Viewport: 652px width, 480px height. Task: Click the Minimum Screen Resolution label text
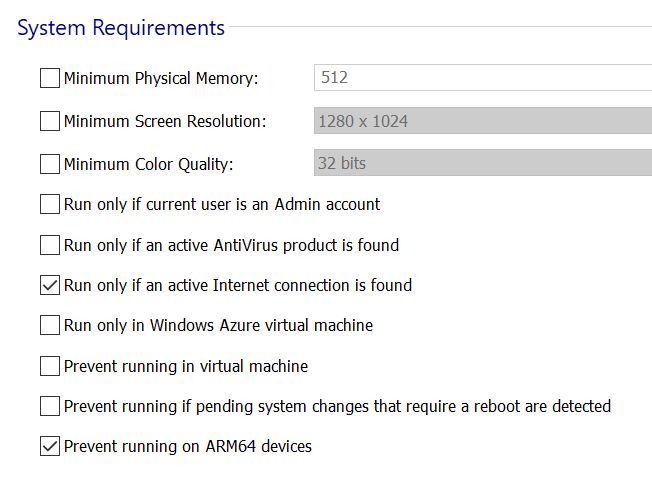click(165, 121)
